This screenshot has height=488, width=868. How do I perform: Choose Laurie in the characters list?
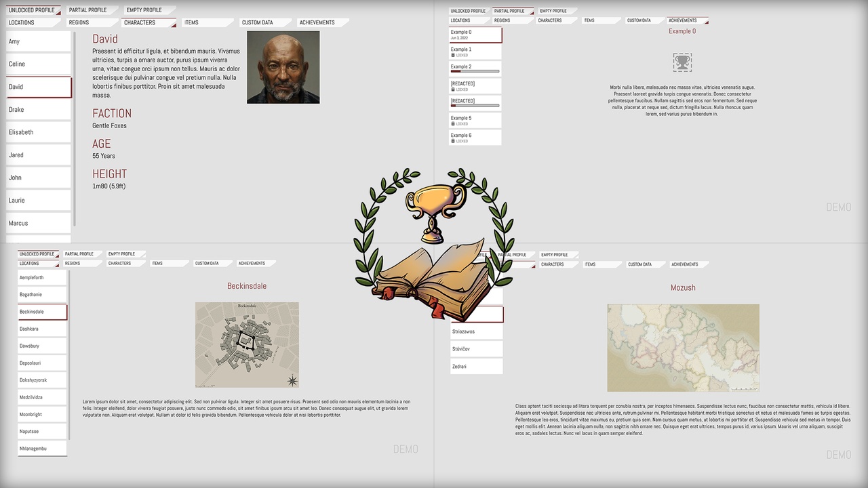coord(39,200)
